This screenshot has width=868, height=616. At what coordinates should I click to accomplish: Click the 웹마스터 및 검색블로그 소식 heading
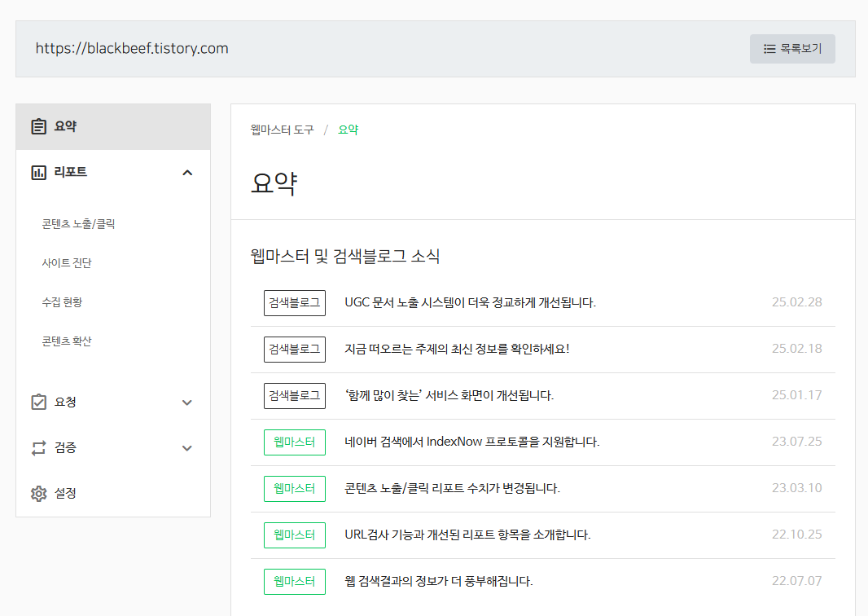345,257
